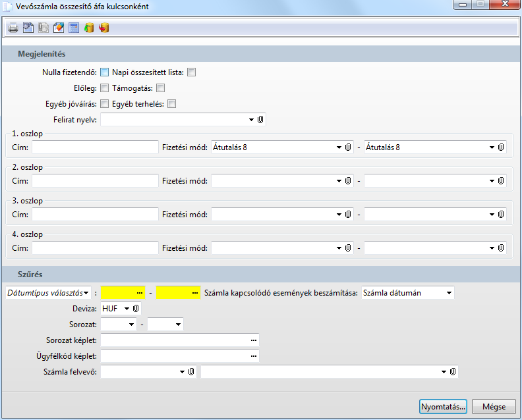The width and height of the screenshot is (522, 420).
Task: Click first paperclip in 1. oszlop Fizetési mód
Action: pyautogui.click(x=348, y=147)
